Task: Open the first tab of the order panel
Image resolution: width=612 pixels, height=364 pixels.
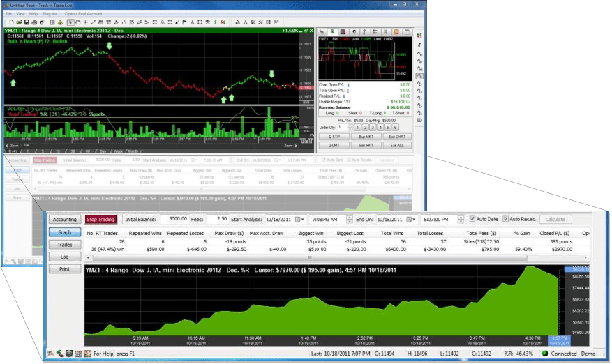Action: point(322,32)
